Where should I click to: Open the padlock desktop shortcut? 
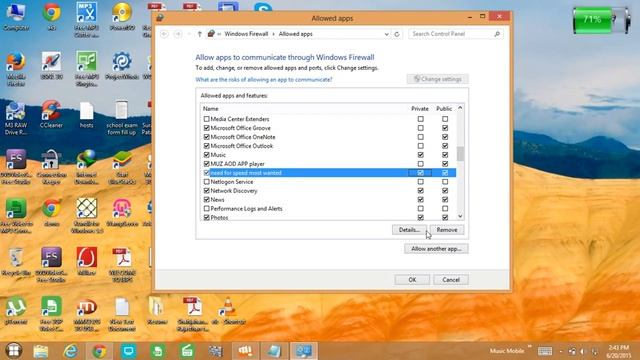pyautogui.click(x=51, y=167)
